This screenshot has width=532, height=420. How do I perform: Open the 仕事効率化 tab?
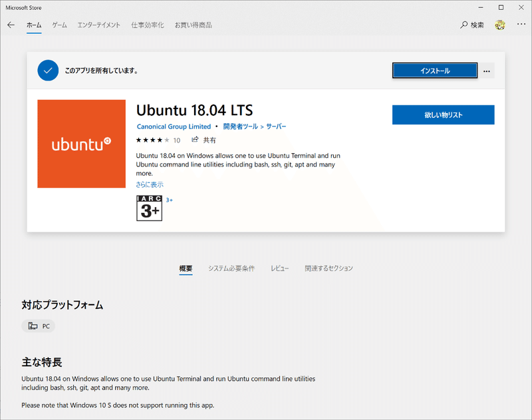tap(148, 25)
